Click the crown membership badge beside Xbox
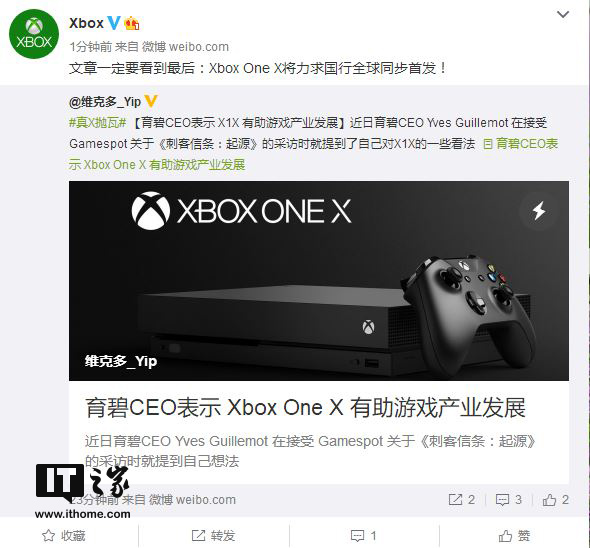The image size is (590, 548). click(x=132, y=23)
